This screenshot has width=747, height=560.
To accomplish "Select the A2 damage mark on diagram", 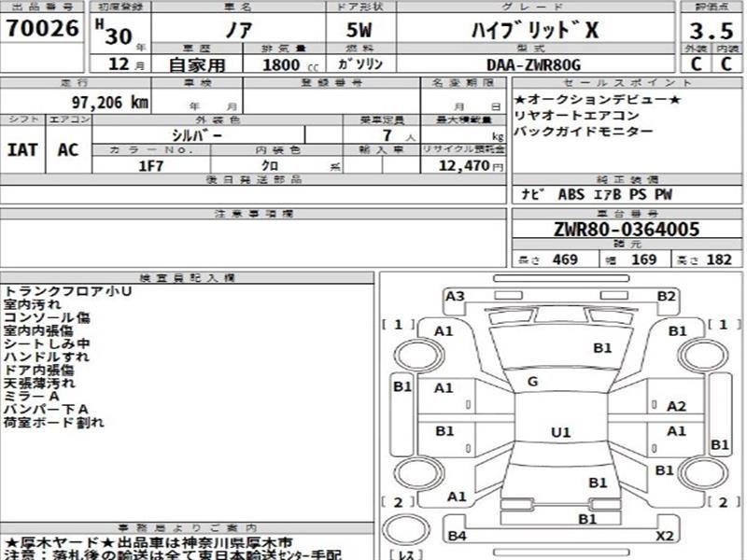I will tap(676, 406).
